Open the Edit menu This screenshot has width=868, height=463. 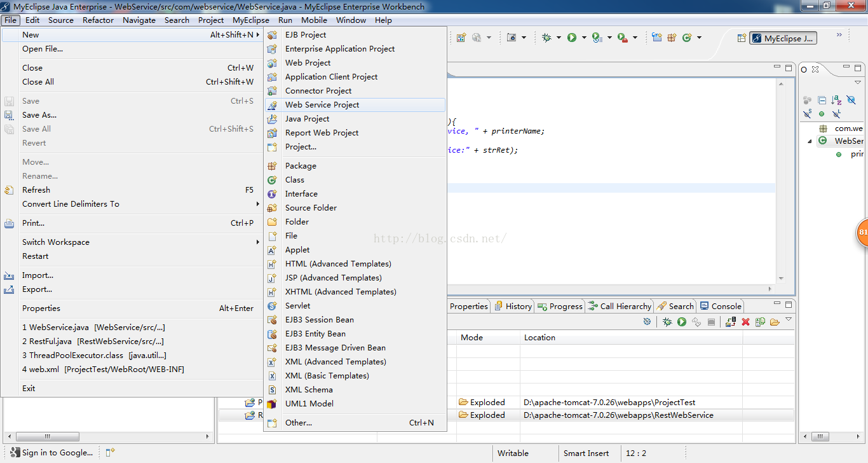point(32,20)
